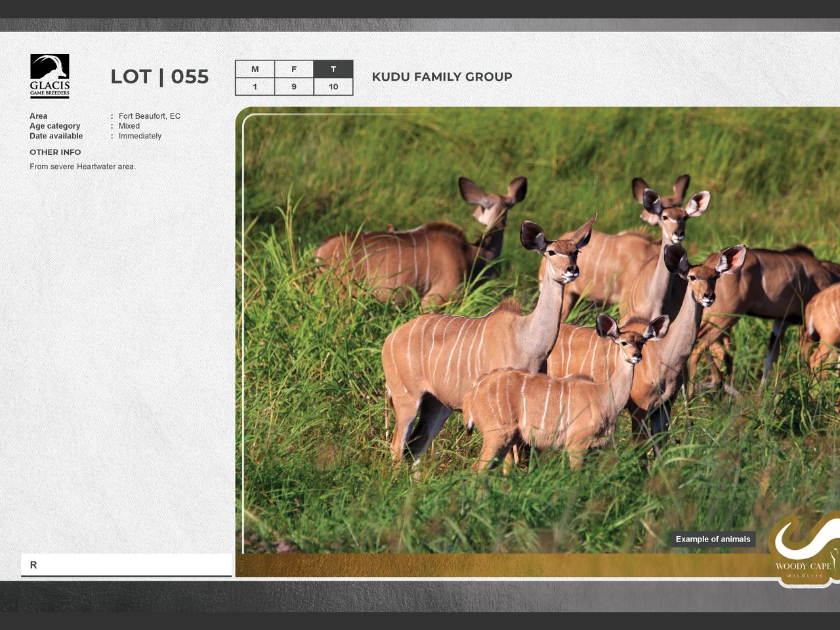Image resolution: width=840 pixels, height=630 pixels.
Task: Click the Example of animals caption
Action: [713, 539]
